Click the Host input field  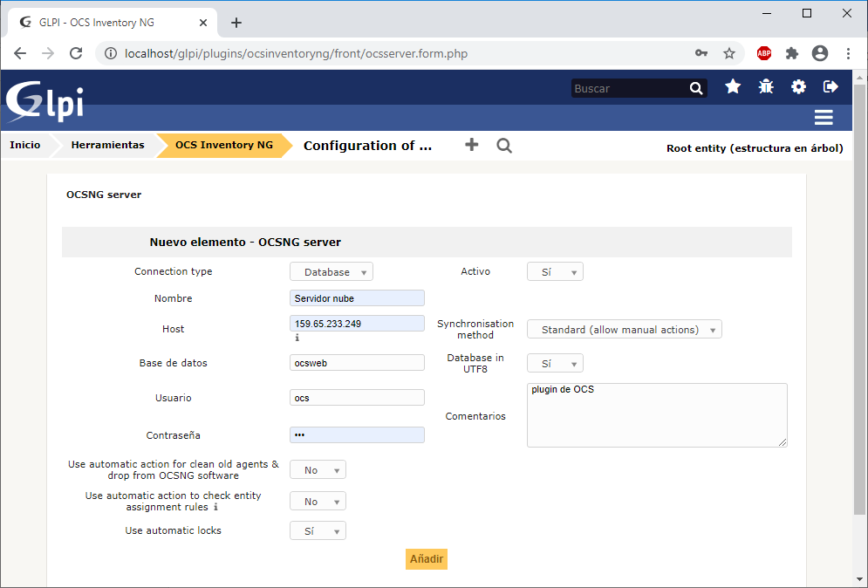357,324
